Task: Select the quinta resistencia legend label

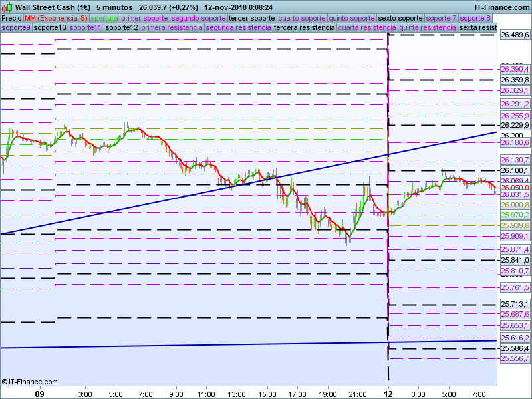Action: (428, 28)
